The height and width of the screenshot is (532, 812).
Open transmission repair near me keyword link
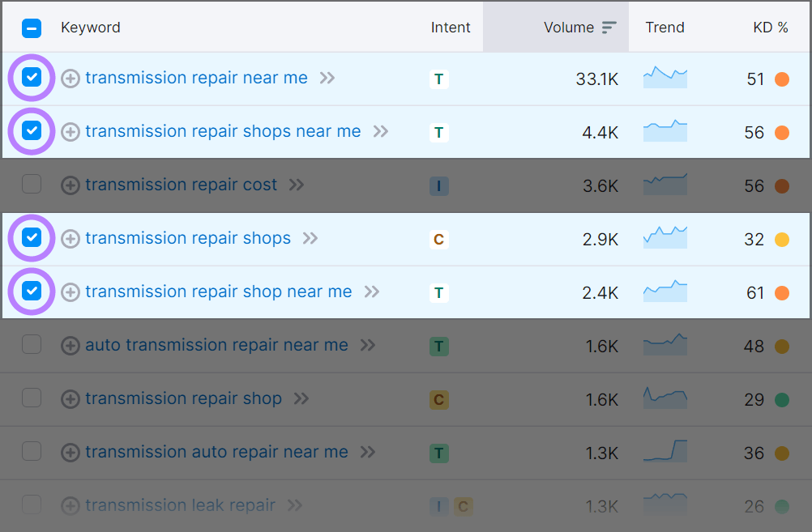point(196,78)
